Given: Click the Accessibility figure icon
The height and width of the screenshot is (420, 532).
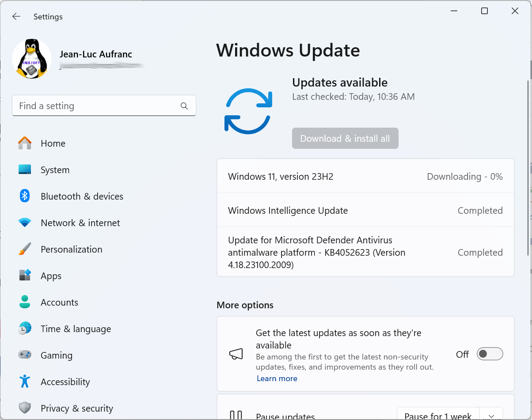Looking at the screenshot, I should 25,382.
